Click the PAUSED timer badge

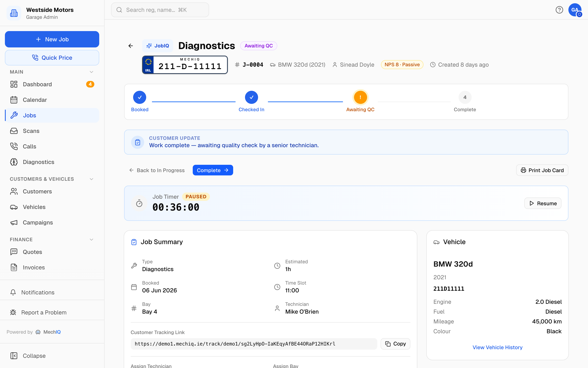click(x=196, y=197)
